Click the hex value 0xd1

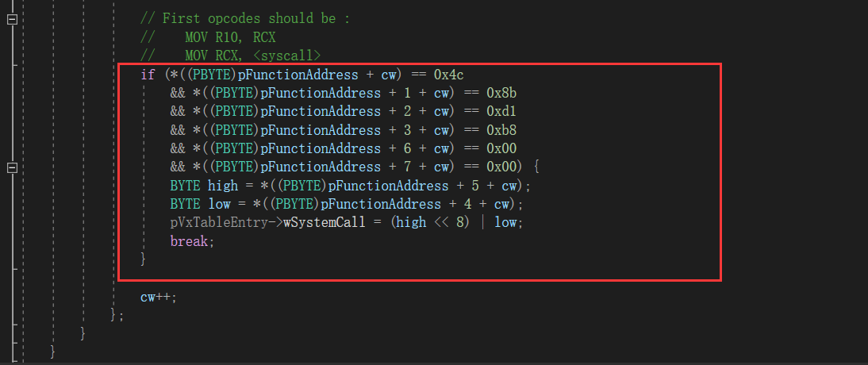501,111
